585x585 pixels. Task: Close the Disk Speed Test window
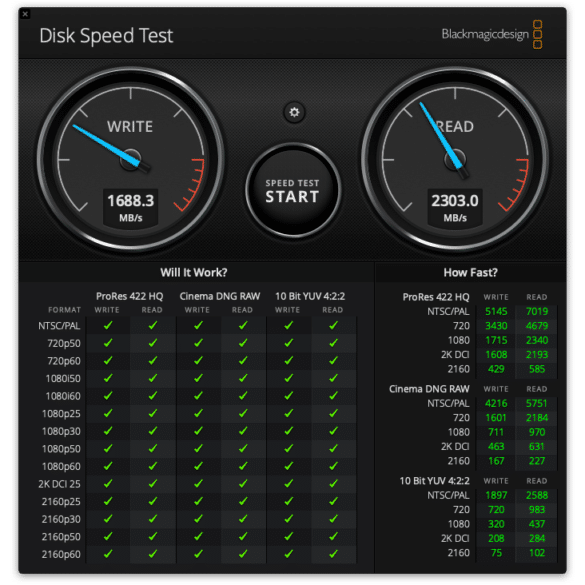[x=25, y=14]
